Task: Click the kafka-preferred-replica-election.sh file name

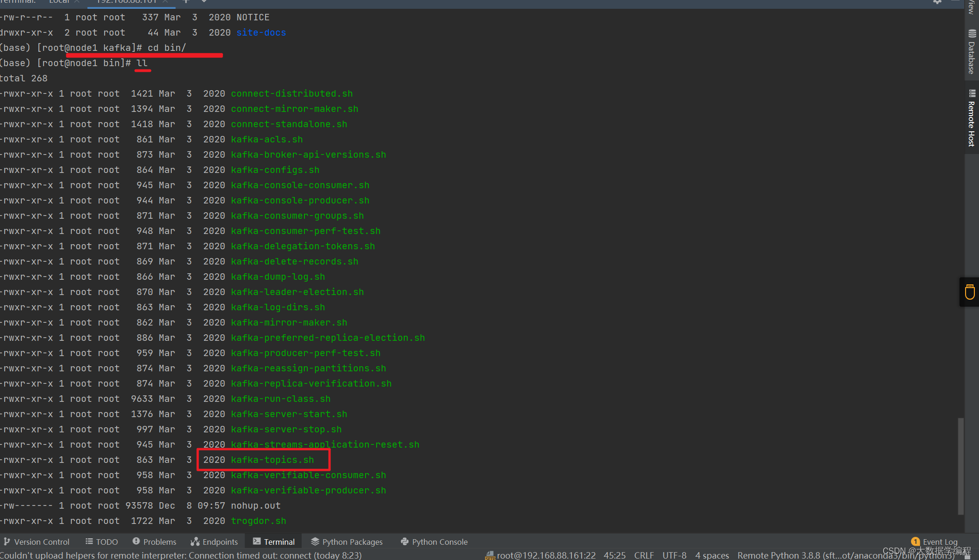Action: click(x=328, y=338)
